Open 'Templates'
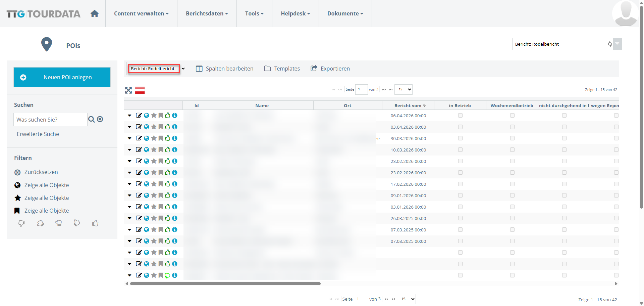This screenshot has height=306, width=644. (x=282, y=69)
